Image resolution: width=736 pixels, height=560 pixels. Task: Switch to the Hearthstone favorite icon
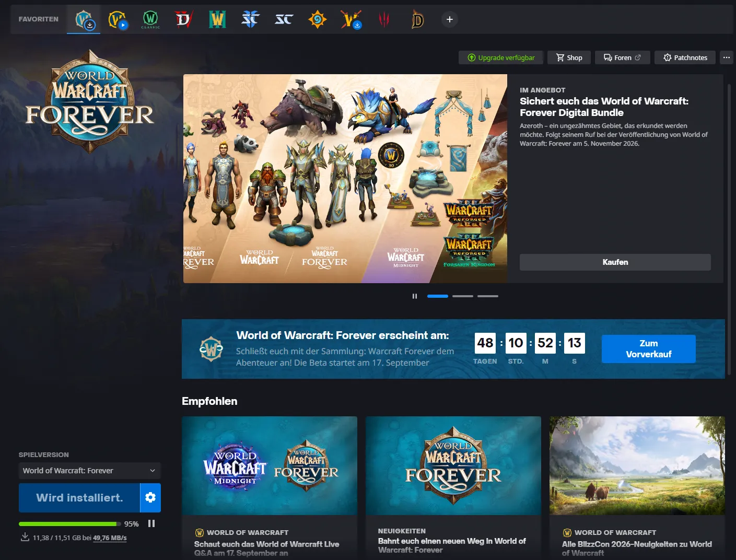[318, 19]
